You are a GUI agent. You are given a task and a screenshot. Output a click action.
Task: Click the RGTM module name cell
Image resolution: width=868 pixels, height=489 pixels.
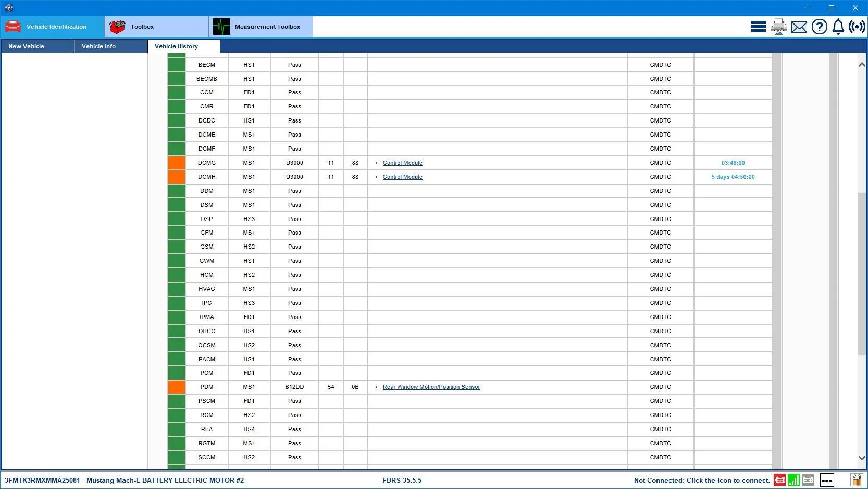[x=207, y=443]
